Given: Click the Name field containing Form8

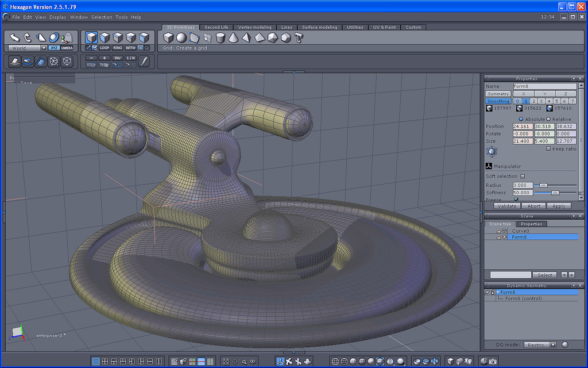Looking at the screenshot, I should point(544,86).
